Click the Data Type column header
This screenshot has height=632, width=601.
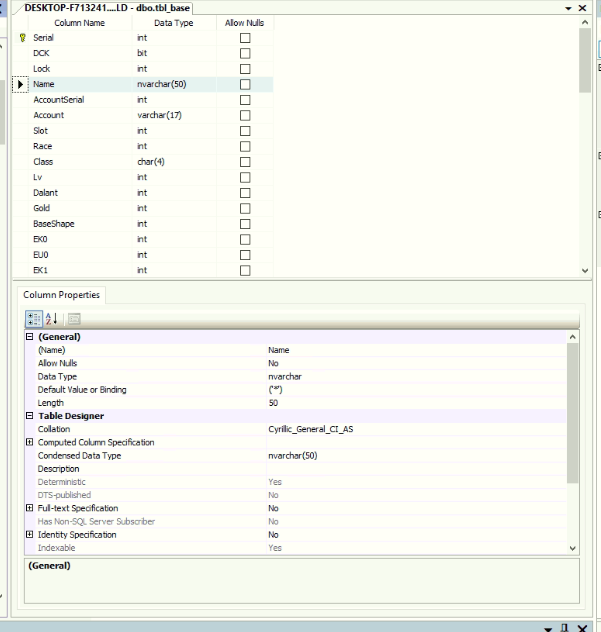point(174,21)
